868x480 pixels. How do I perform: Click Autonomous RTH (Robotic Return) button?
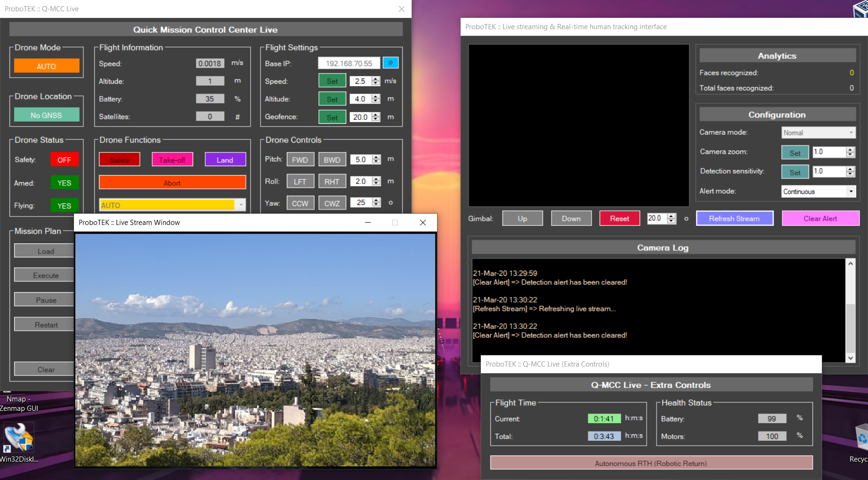[x=651, y=463]
